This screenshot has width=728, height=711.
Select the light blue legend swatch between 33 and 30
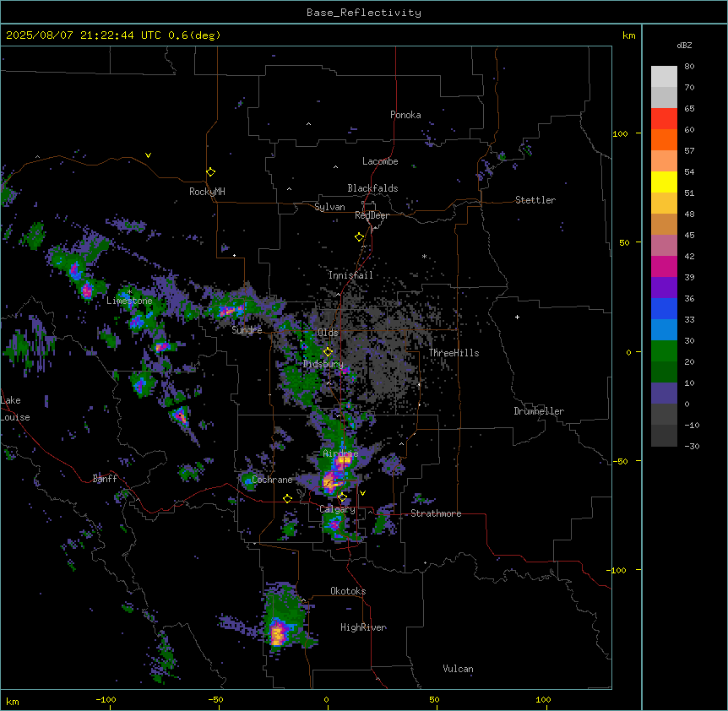click(x=664, y=330)
